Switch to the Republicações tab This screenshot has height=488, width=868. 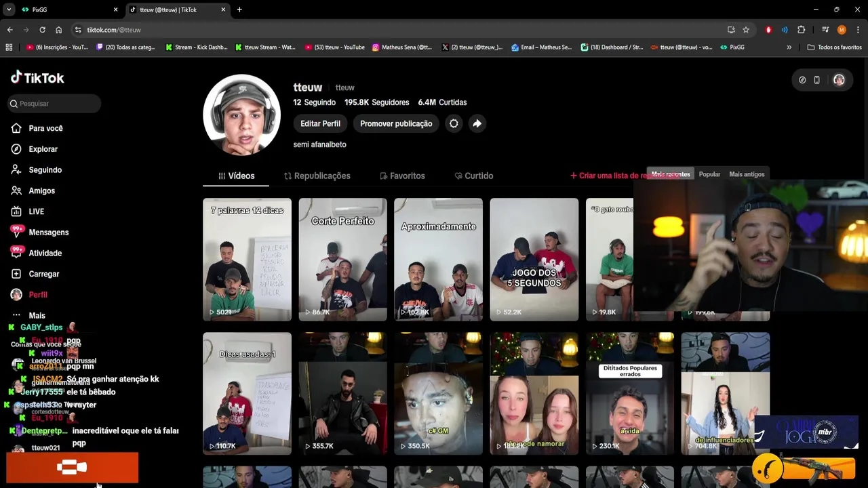317,176
